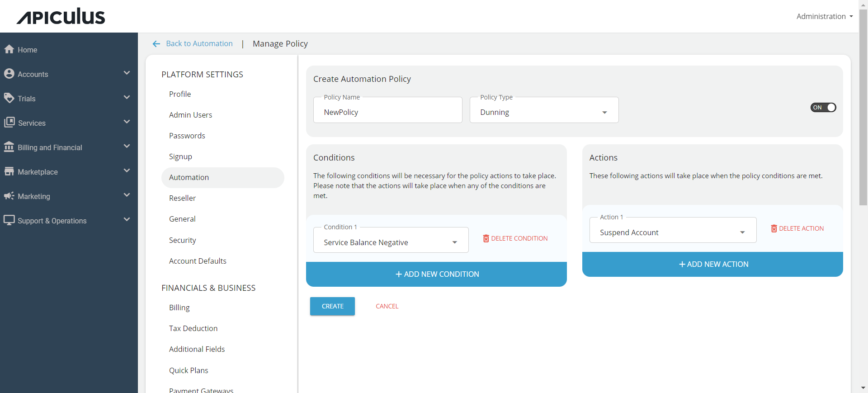Viewport: 868px width, 393px height.
Task: Click the Trials tag icon
Action: tap(9, 98)
